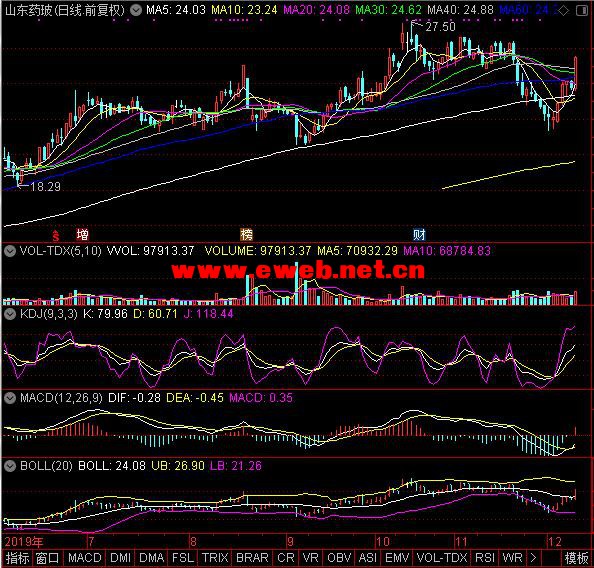
Task: Click the month 8 marker on the time axis
Action: coord(193,542)
